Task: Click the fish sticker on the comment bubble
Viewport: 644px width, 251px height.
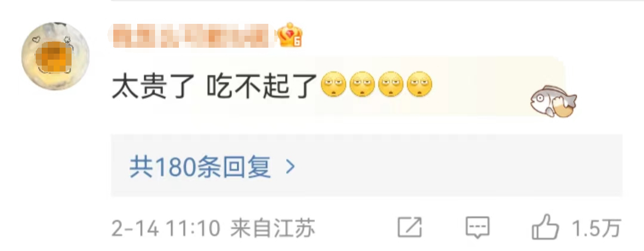Action: tap(553, 101)
